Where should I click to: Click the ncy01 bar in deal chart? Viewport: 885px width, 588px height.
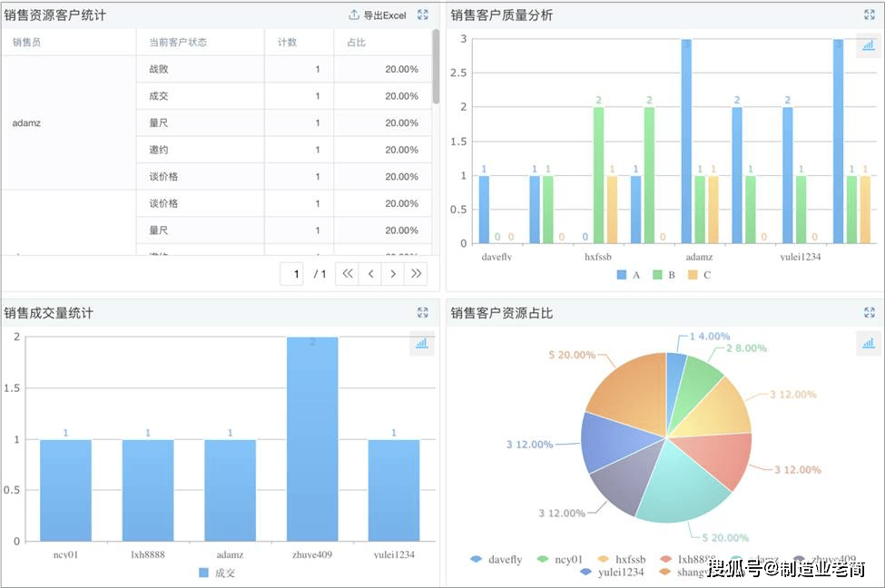(x=65, y=490)
